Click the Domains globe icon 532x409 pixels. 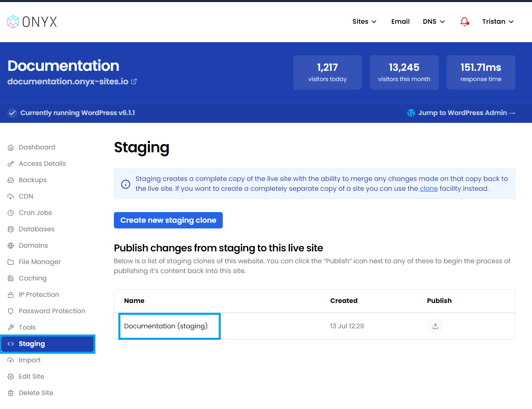(x=11, y=246)
